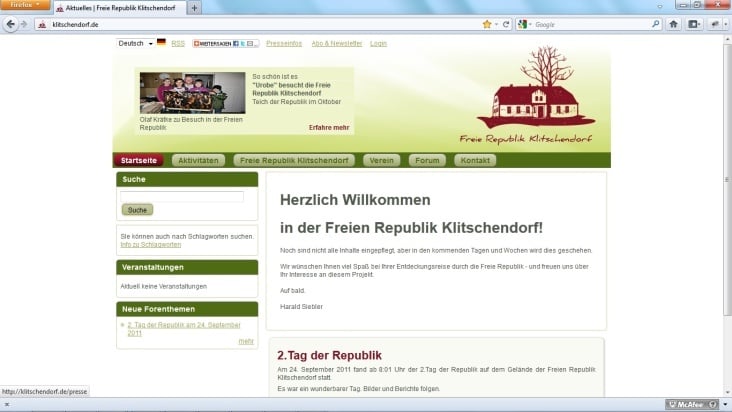
Task: Open the Info zu Schlagworten link
Action: coord(151,244)
